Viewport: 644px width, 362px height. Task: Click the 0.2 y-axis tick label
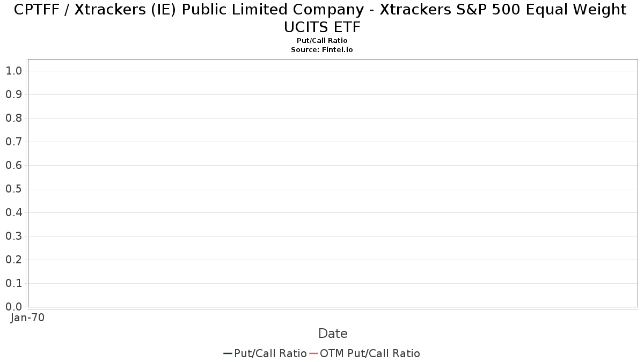pyautogui.click(x=13, y=260)
